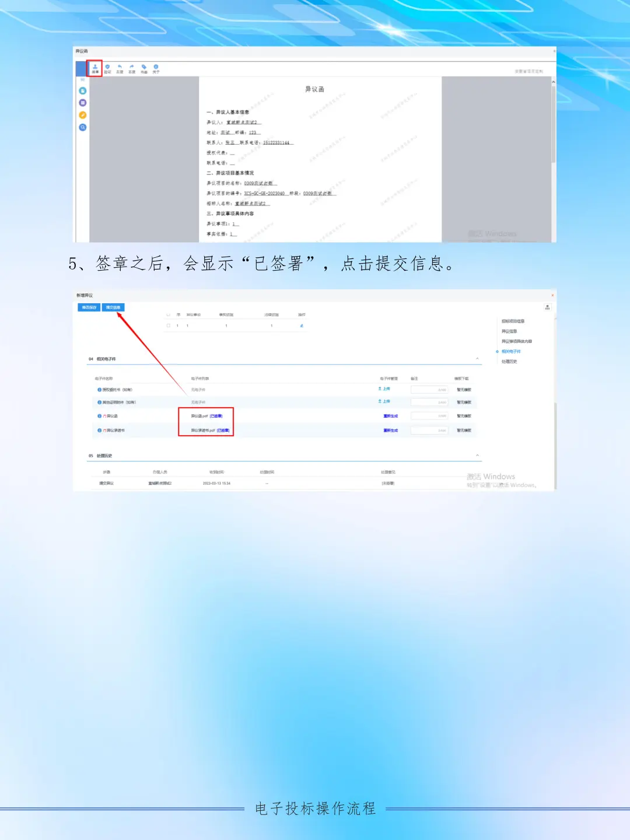Click 无电子件 text in the 授权委托书 row

(198, 390)
